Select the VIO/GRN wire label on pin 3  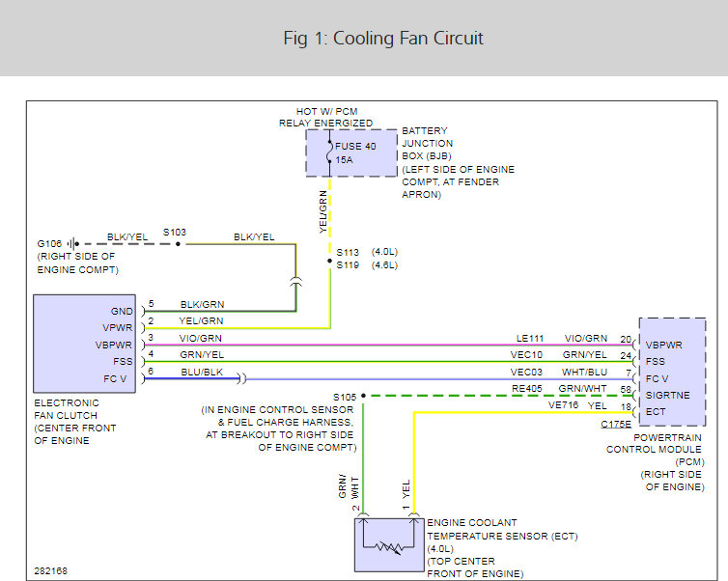coord(201,339)
